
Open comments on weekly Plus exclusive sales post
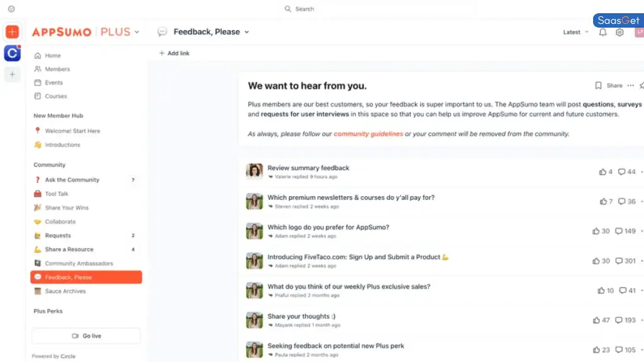point(627,290)
